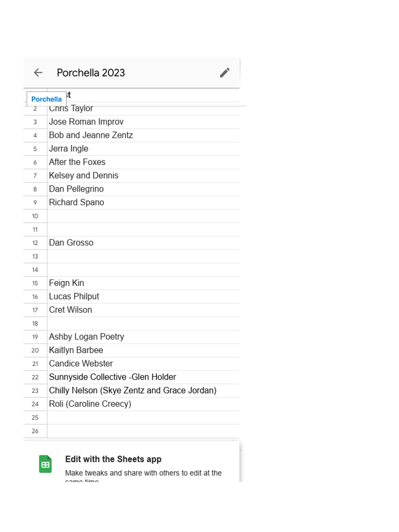Viewport: 399px width, 532px height.
Task: Select cell 'Cret Wilson'
Action: 143,310
